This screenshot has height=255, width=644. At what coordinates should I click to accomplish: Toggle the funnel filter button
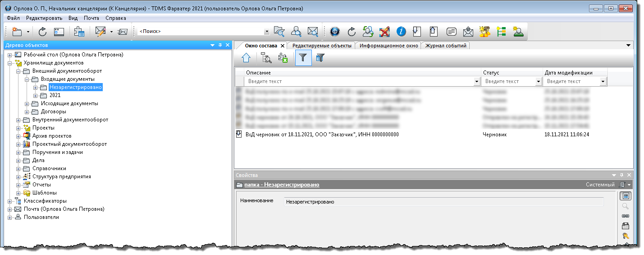point(303,58)
